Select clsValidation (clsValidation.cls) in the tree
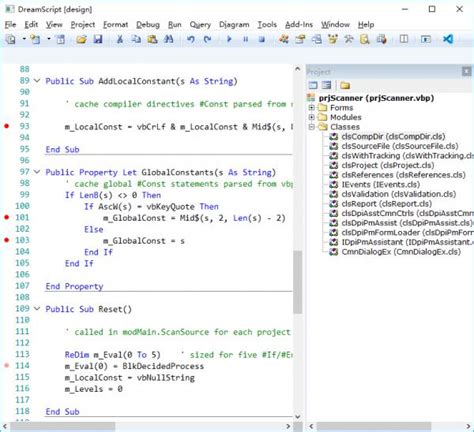The height and width of the screenshot is (432, 474). point(399,194)
